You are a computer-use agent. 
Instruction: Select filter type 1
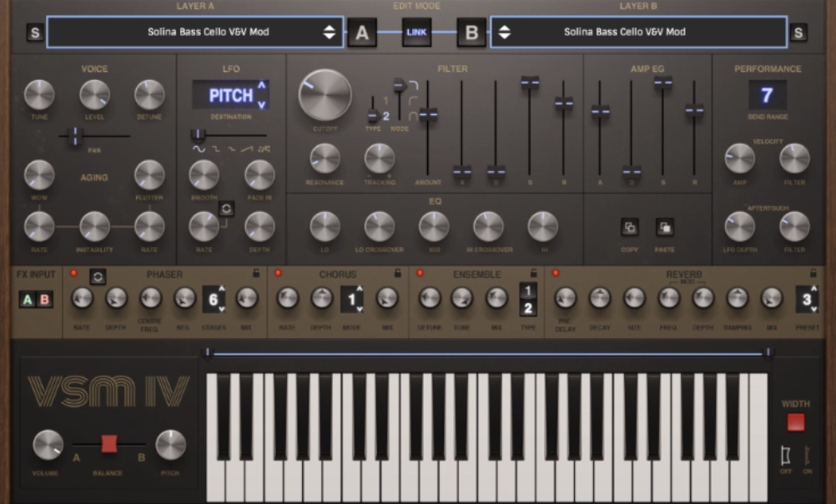point(386,100)
